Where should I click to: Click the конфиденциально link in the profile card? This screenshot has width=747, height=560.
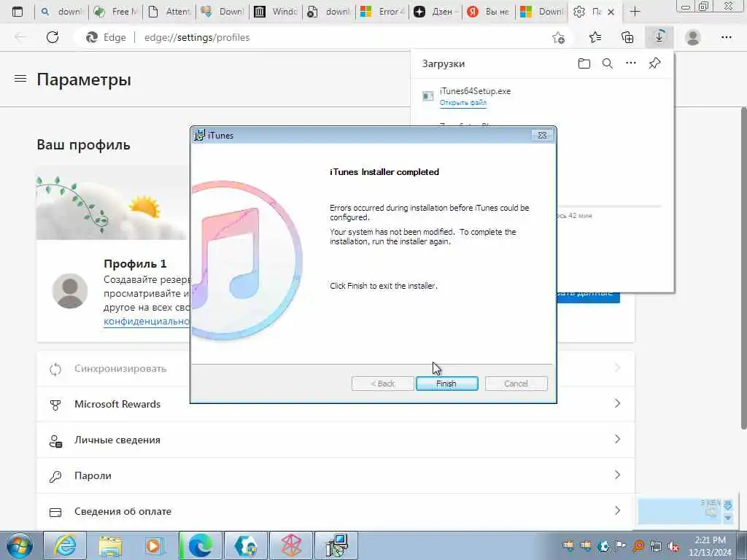(x=147, y=322)
